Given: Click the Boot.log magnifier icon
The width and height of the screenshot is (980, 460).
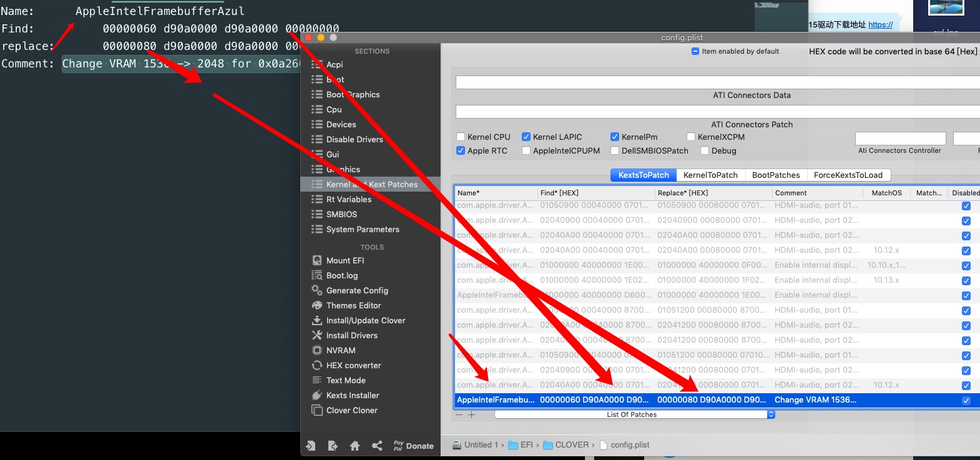Looking at the screenshot, I should [317, 276].
